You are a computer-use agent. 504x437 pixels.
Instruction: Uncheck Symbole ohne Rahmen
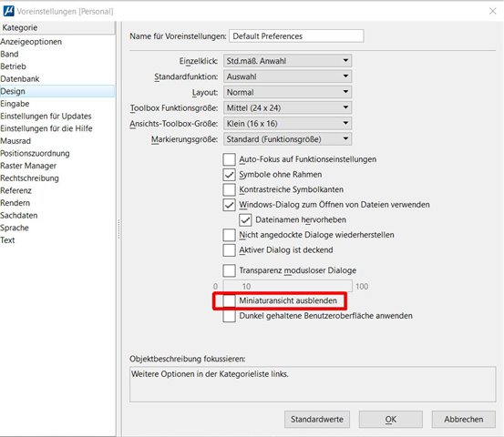tap(229, 175)
